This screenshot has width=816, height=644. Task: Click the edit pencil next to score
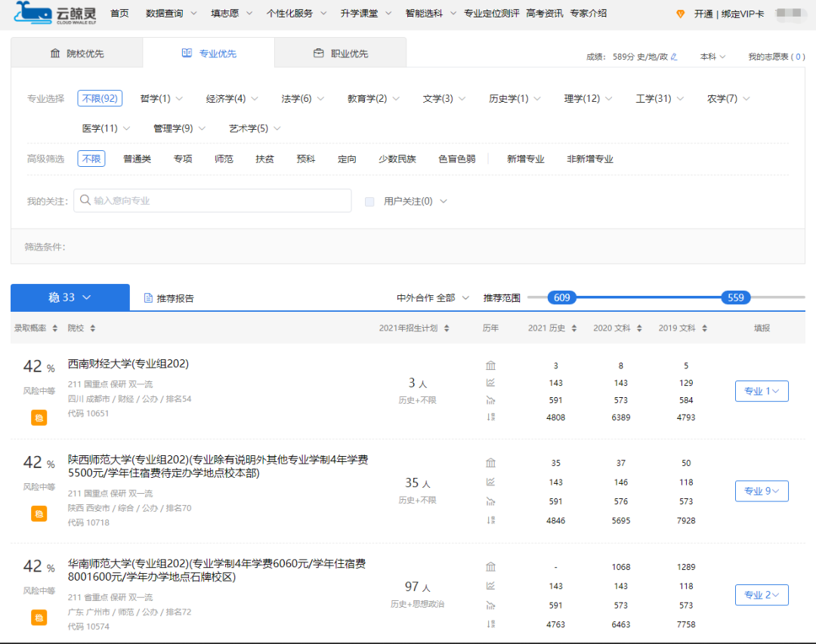[674, 57]
